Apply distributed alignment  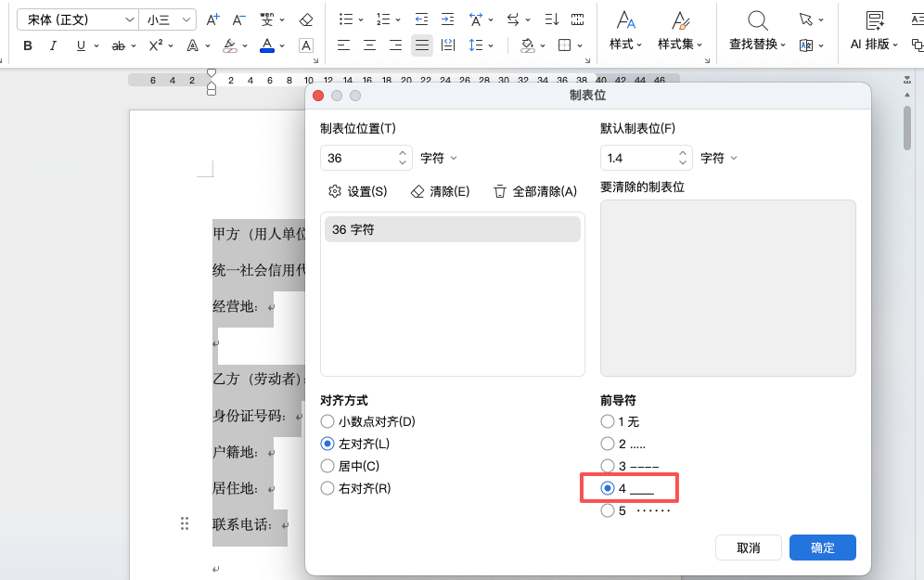pos(448,45)
